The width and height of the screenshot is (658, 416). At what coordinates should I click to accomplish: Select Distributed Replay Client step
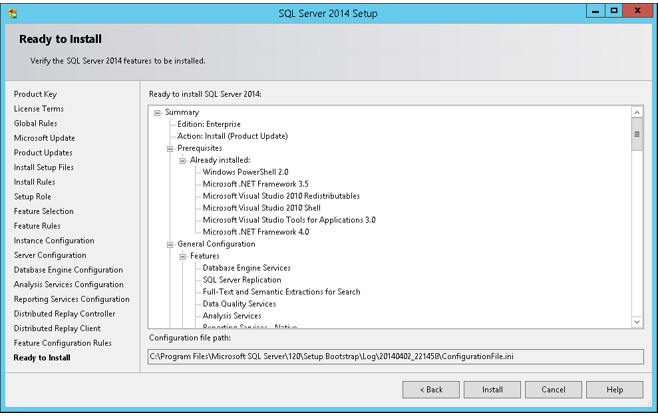[x=57, y=329]
